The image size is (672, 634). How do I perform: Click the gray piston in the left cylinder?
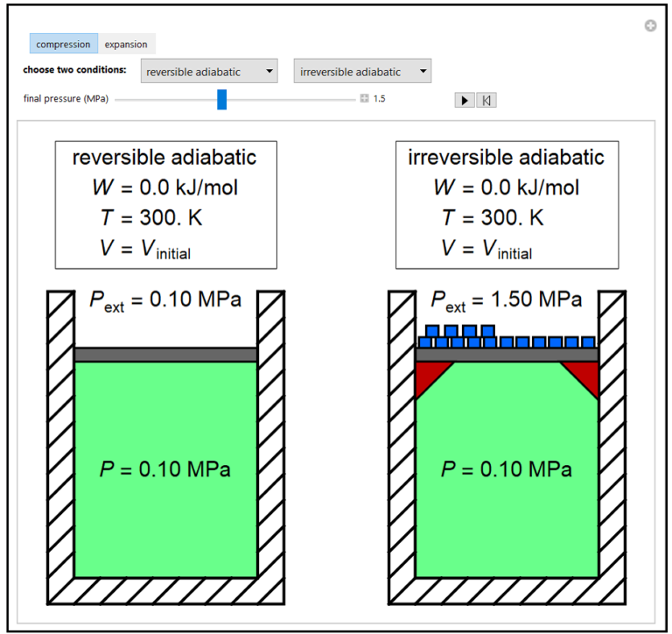pyautogui.click(x=165, y=355)
